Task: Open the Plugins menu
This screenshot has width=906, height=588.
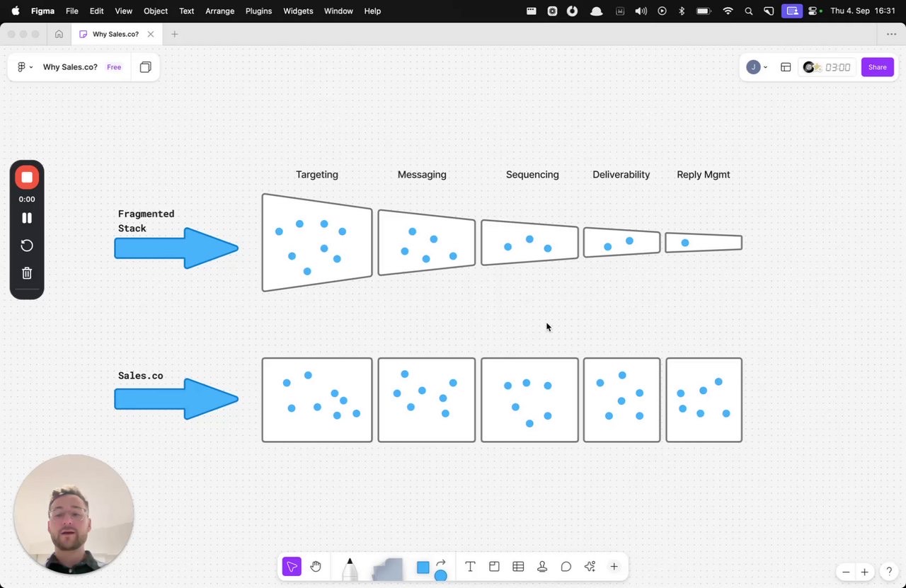Action: coord(258,11)
